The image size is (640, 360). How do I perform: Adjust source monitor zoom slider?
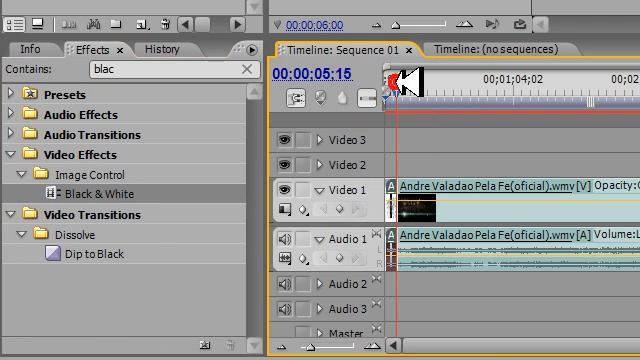(x=396, y=25)
